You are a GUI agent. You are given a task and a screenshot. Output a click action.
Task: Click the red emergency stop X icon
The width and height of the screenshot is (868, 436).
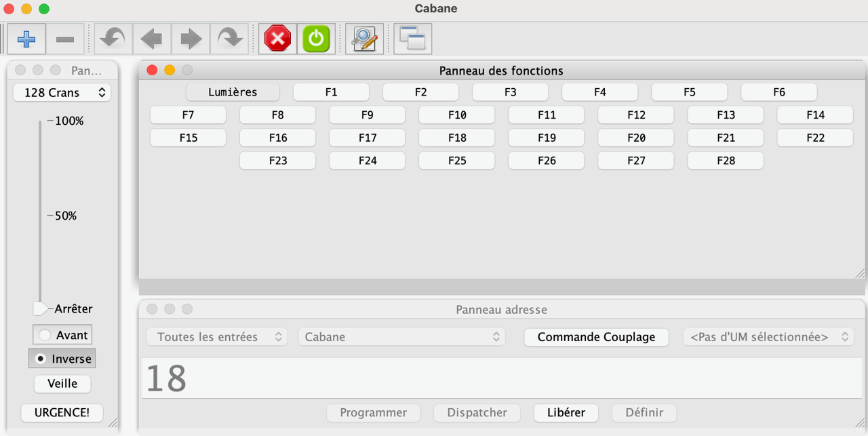click(277, 39)
